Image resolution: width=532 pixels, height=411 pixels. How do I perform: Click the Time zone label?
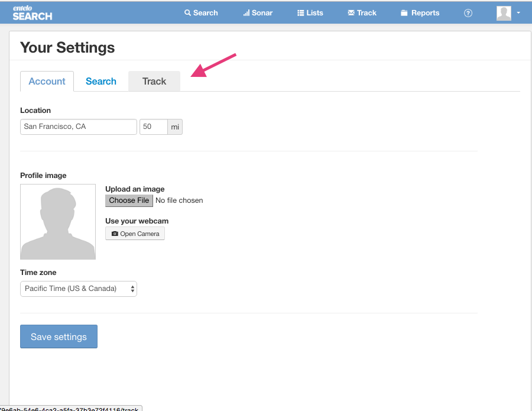tap(38, 273)
